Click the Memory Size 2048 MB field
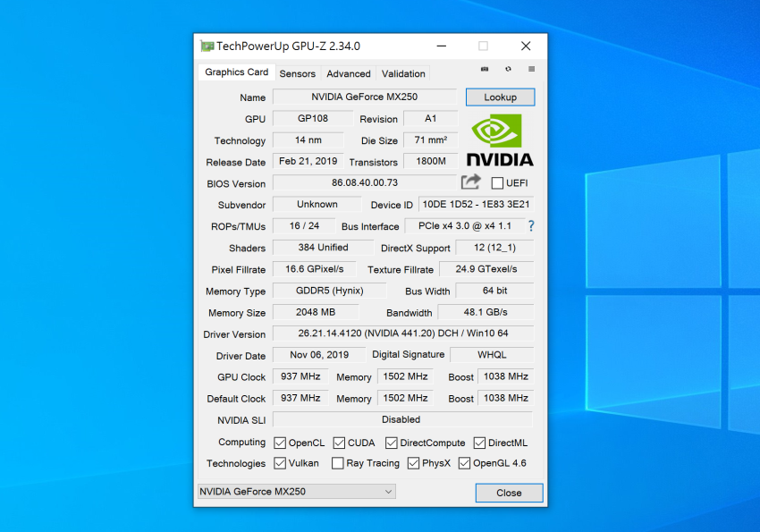760x532 pixels. 316,312
